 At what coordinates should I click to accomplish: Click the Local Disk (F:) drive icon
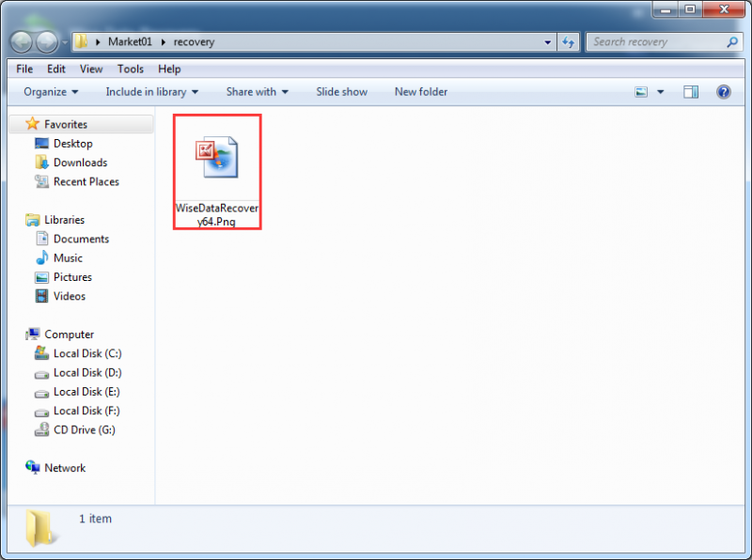coord(41,412)
